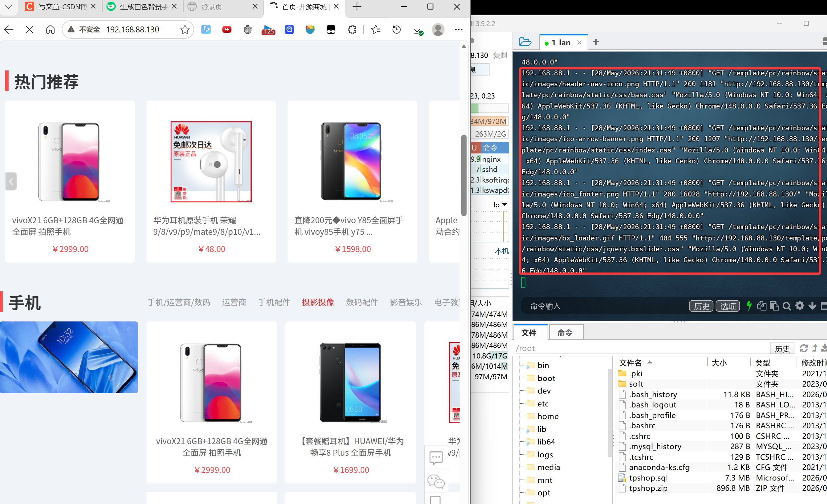The width and height of the screenshot is (827, 504).
Task: Click the 摄影摄像 category link
Action: [x=318, y=302]
